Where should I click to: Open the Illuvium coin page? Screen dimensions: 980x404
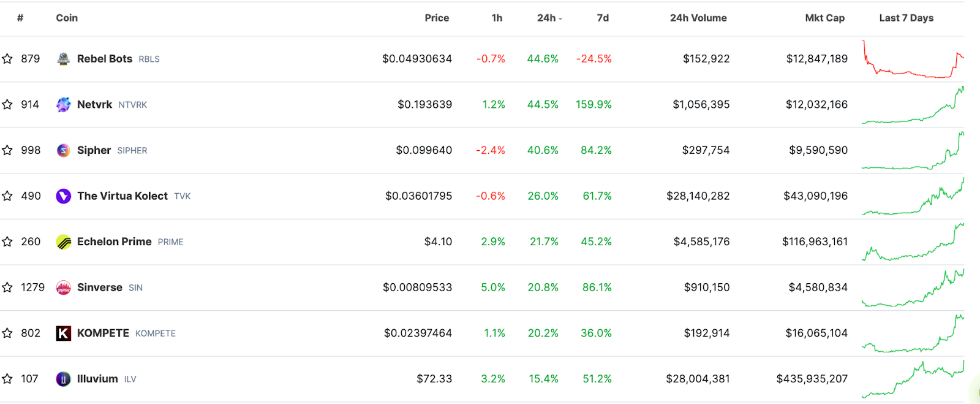click(97, 379)
